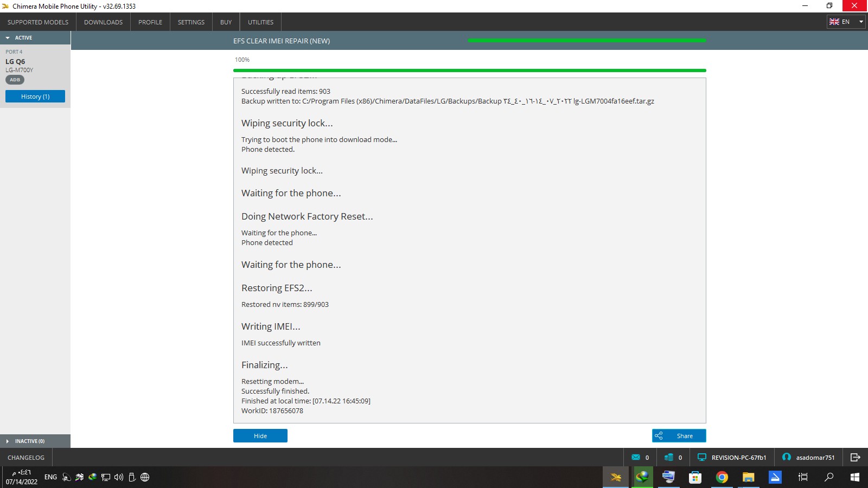Click the network connection tray icon
This screenshot has width=868, height=488.
click(x=106, y=477)
